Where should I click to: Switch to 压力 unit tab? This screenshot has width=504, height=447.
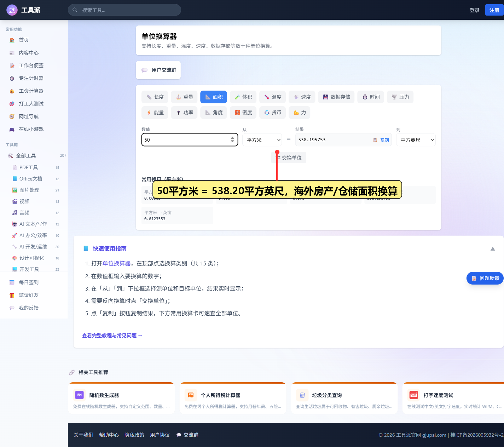(400, 97)
